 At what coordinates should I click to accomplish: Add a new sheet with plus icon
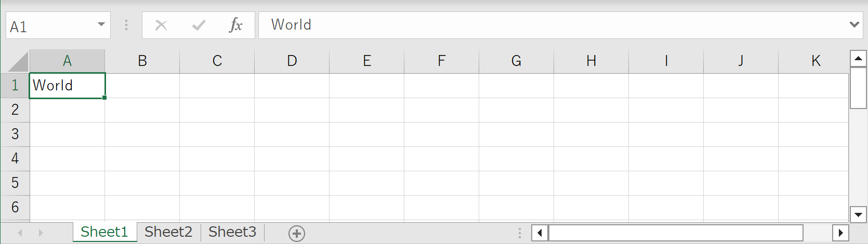click(297, 234)
